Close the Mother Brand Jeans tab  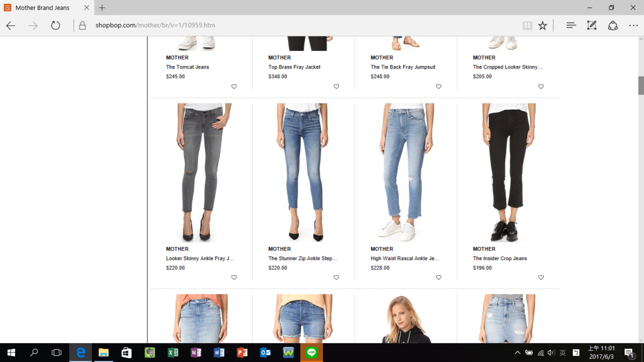click(87, 8)
